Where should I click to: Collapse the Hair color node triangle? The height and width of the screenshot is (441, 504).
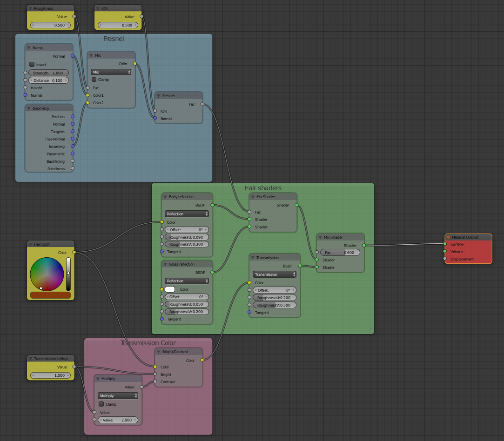[x=30, y=244]
